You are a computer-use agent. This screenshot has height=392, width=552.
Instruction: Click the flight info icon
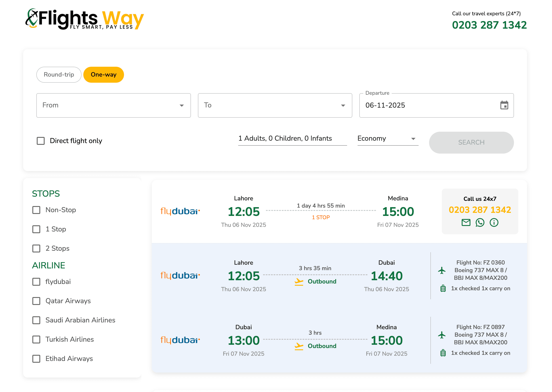pyautogui.click(x=494, y=222)
